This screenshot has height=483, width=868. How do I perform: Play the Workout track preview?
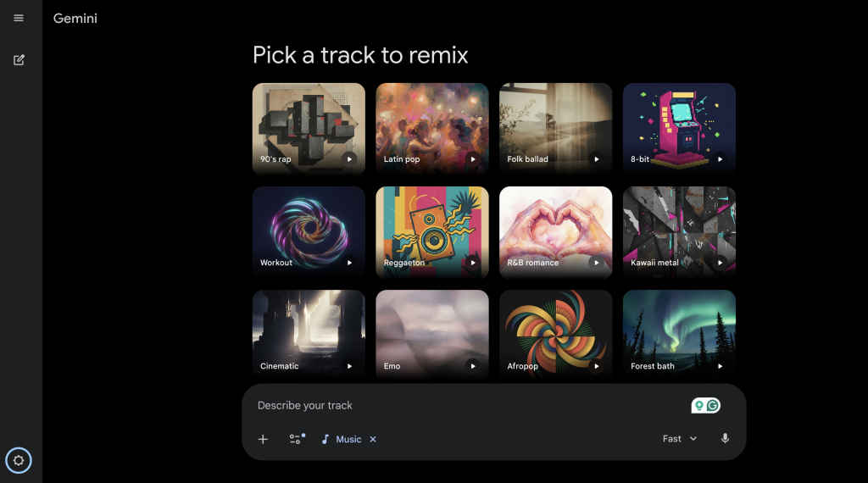[349, 263]
